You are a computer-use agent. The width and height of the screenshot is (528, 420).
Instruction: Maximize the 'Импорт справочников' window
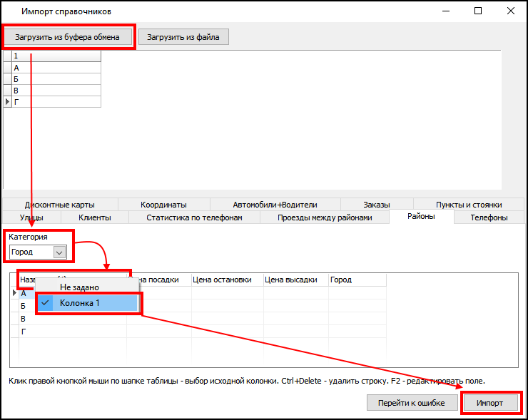(x=478, y=11)
